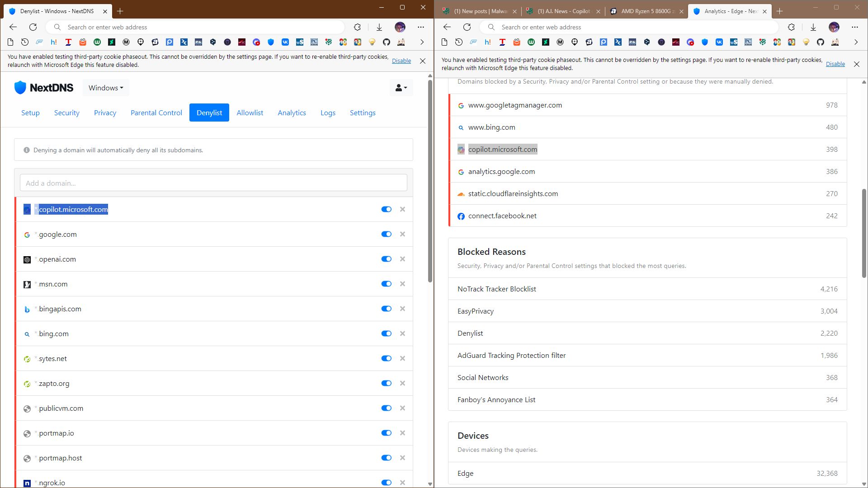
Task: Open Downloads in the right Analytics window
Action: 813,27
